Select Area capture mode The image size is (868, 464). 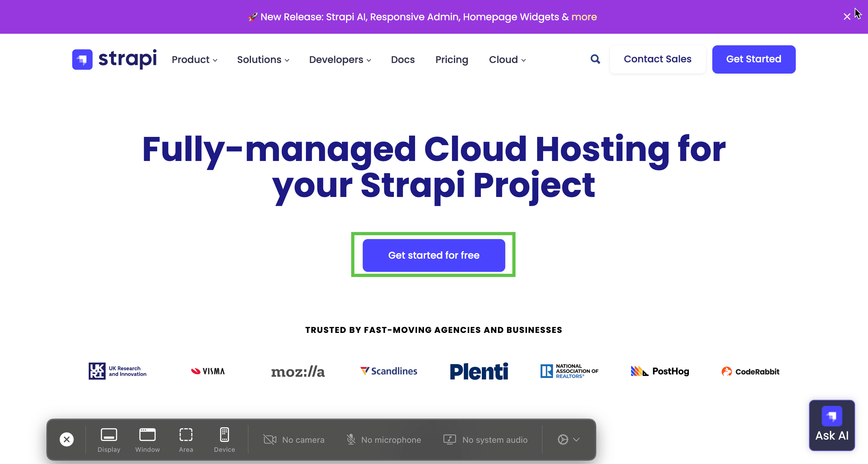coord(186,440)
